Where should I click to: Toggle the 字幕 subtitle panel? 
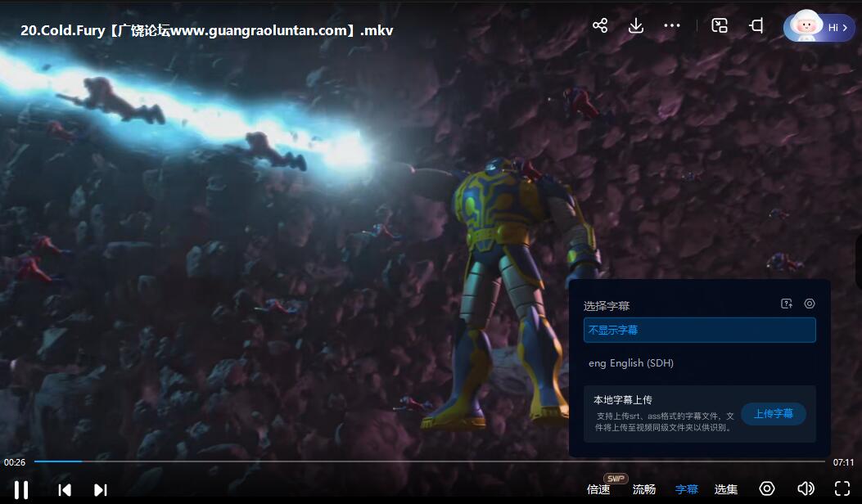pos(687,489)
